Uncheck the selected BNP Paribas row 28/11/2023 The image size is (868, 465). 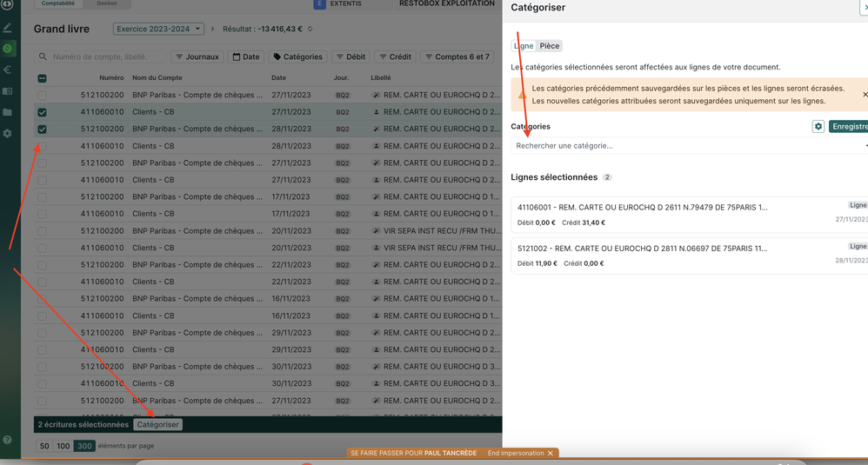[x=42, y=130]
